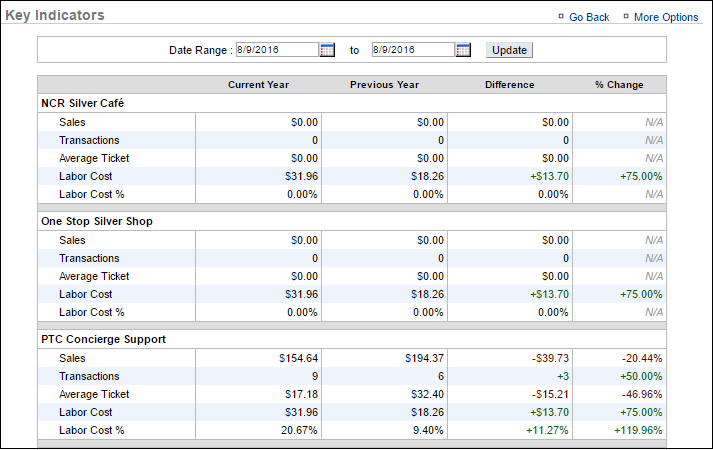713x450 pixels.
Task: Select the Difference column header
Action: pyautogui.click(x=509, y=85)
